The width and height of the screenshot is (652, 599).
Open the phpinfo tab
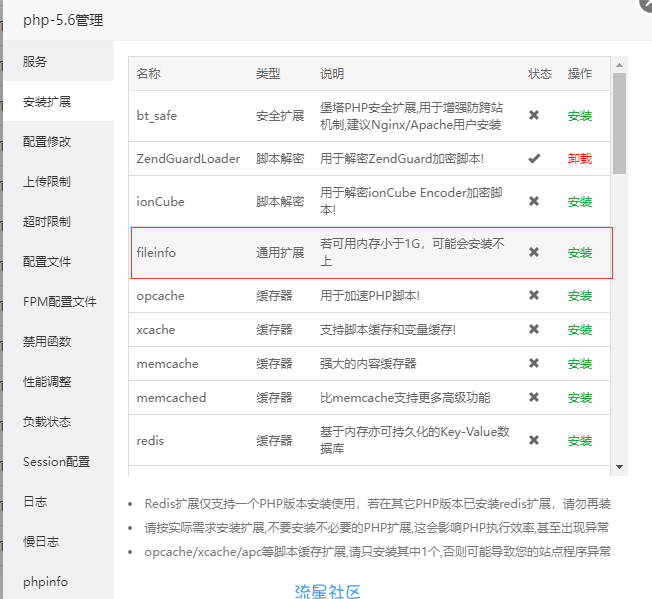(58, 581)
